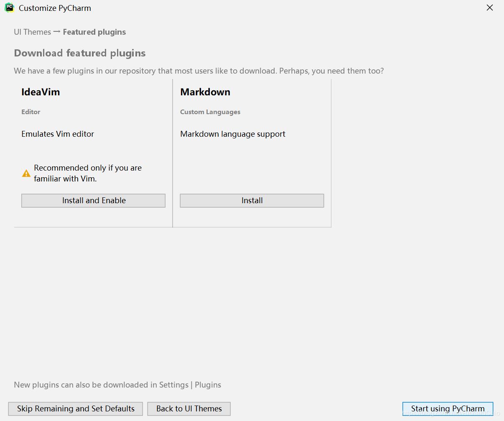Viewport: 504px width, 421px height.
Task: Start using PyCharm
Action: click(x=448, y=408)
